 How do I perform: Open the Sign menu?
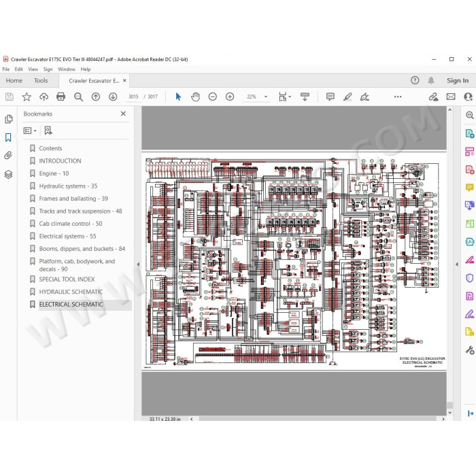[x=48, y=69]
